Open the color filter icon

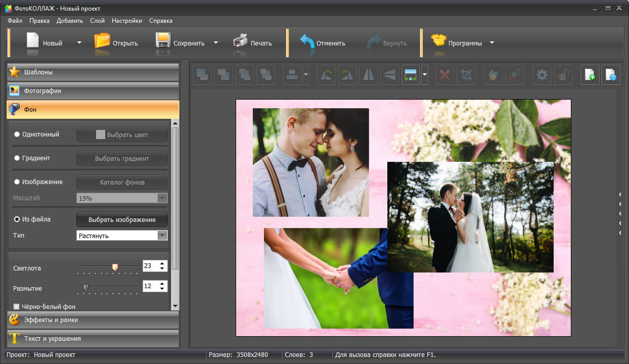tap(493, 75)
